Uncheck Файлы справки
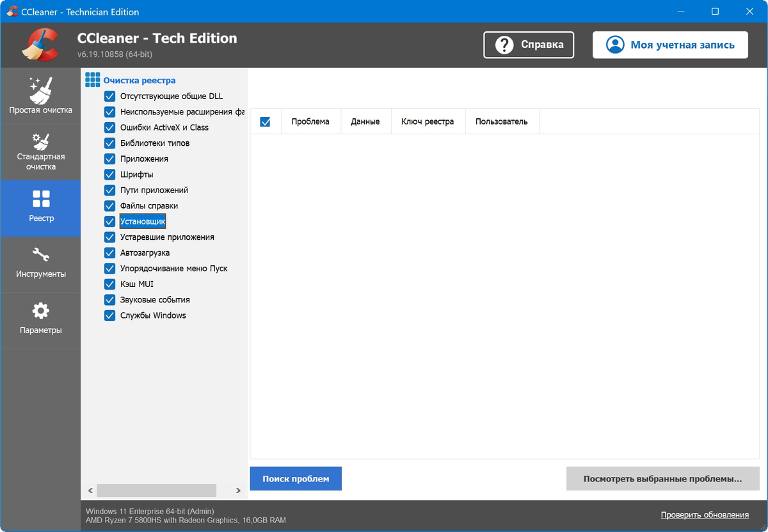This screenshot has height=532, width=768. 109,206
